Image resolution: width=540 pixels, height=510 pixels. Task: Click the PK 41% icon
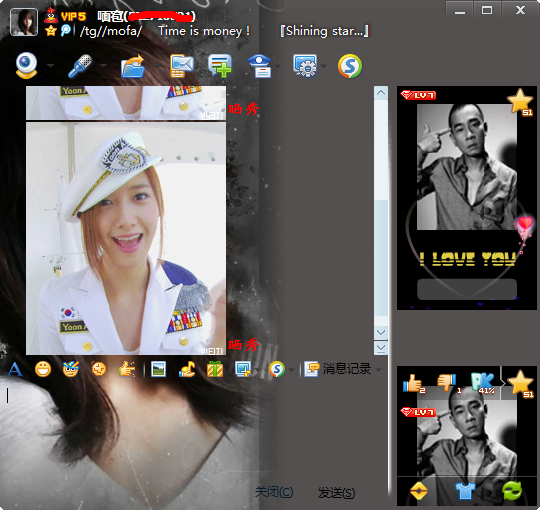[484, 383]
